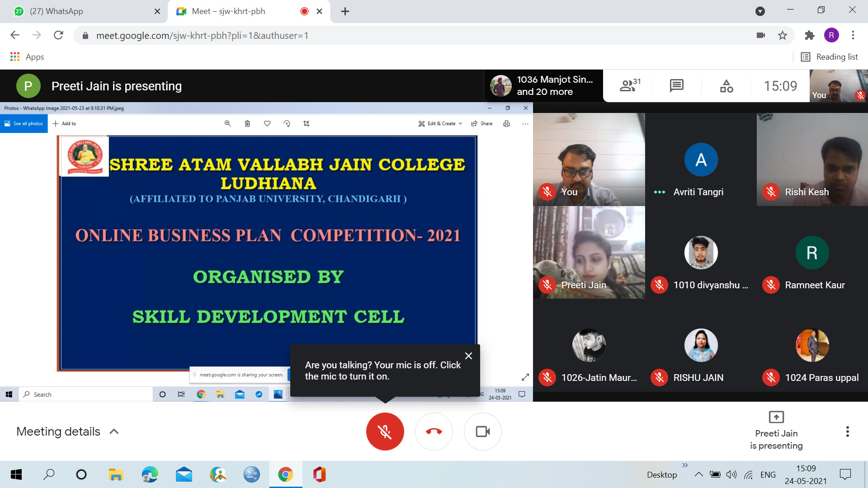Rotate icon in shared Photos toolbar
Image resolution: width=868 pixels, height=488 pixels.
[287, 123]
